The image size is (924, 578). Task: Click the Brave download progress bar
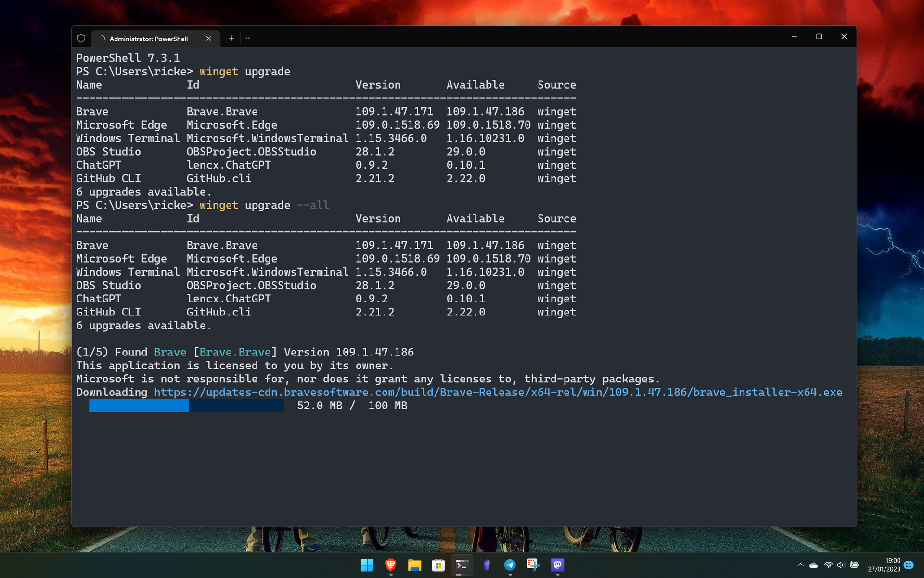pos(186,406)
